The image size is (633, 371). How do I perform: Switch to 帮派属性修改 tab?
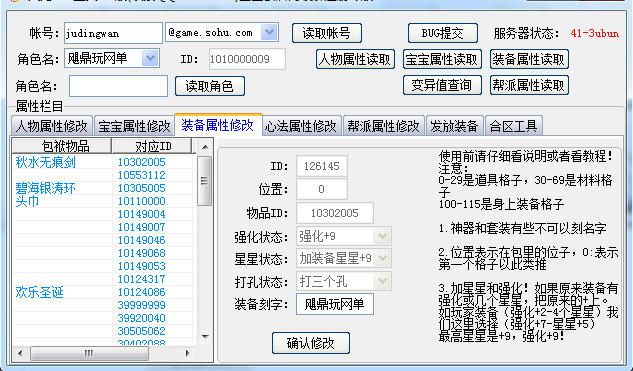(384, 126)
